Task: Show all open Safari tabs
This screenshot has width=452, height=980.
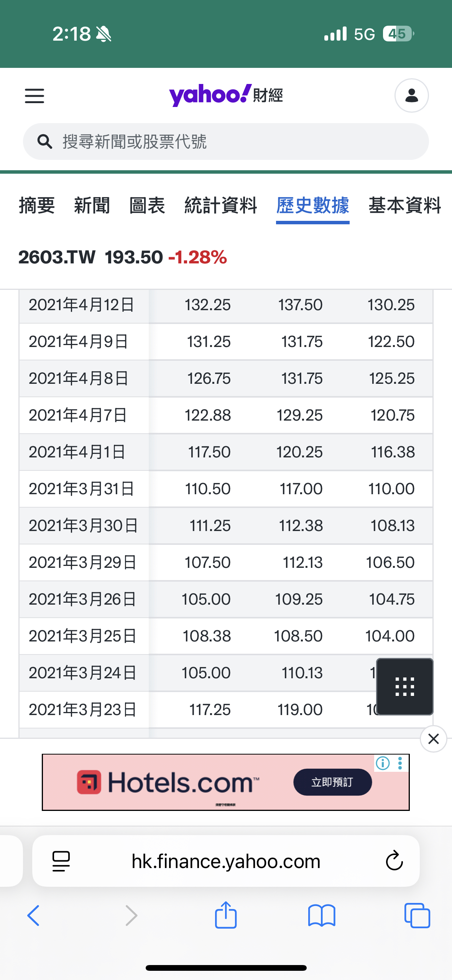Action: (x=417, y=915)
